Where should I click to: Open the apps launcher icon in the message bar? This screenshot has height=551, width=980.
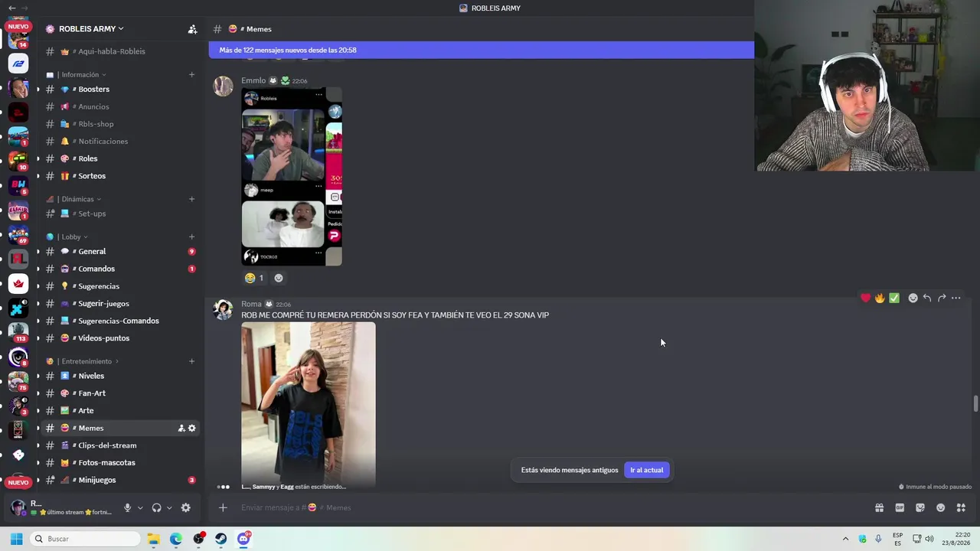962,507
